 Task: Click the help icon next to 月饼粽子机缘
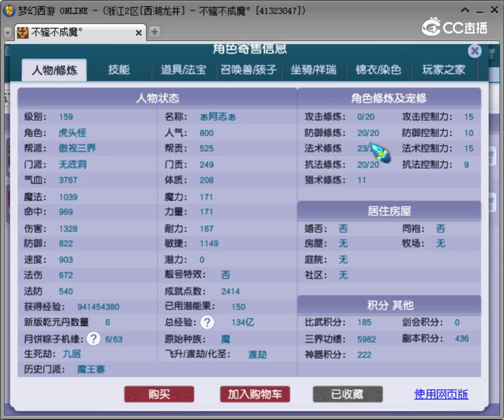pos(93,338)
